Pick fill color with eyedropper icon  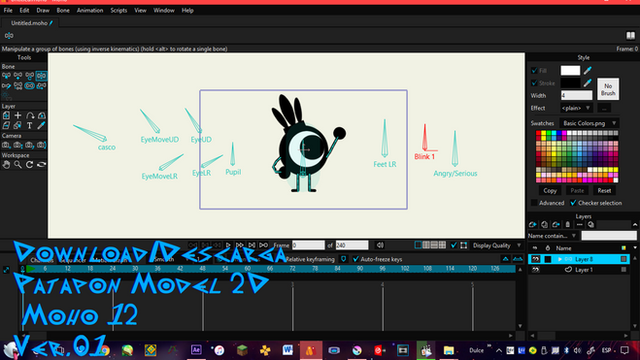pos(587,71)
